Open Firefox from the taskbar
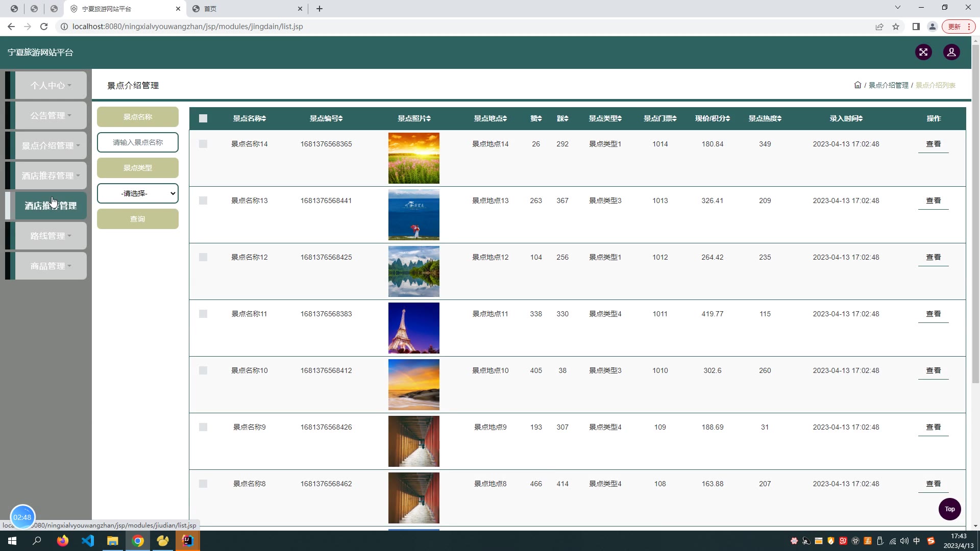The image size is (980, 551). click(x=63, y=541)
